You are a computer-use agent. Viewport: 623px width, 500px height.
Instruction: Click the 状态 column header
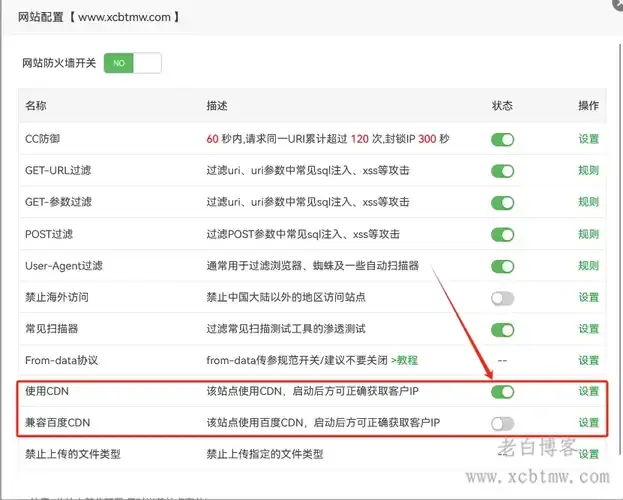point(502,105)
